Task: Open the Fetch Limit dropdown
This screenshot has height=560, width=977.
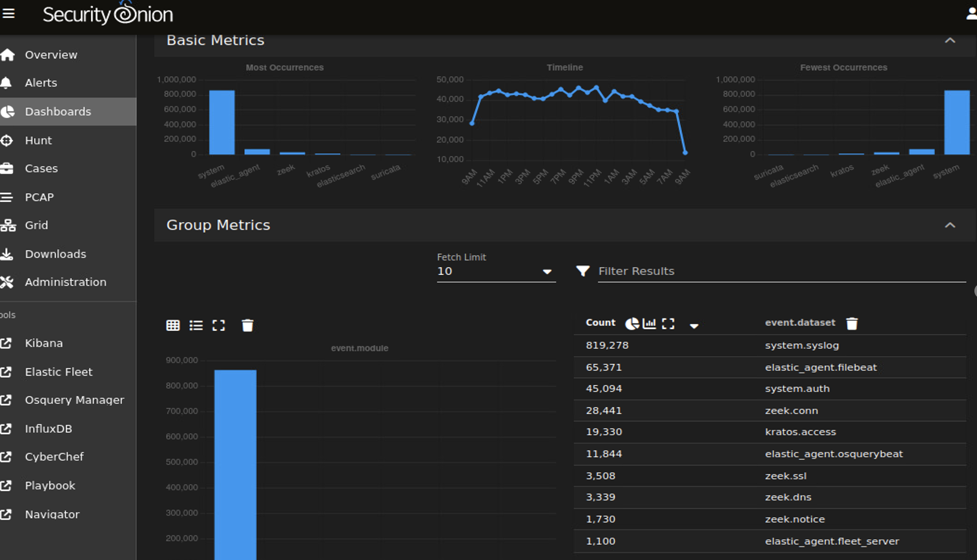Action: [496, 272]
